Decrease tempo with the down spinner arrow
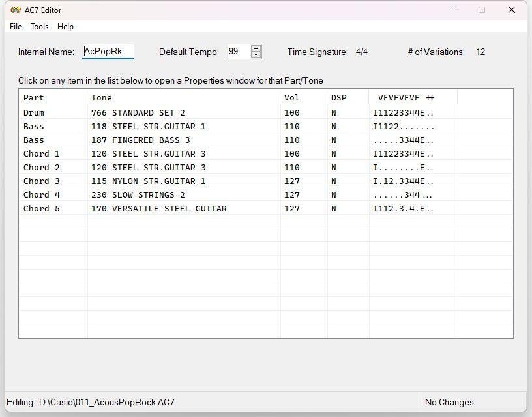Image resolution: width=532 pixels, height=417 pixels. click(256, 55)
